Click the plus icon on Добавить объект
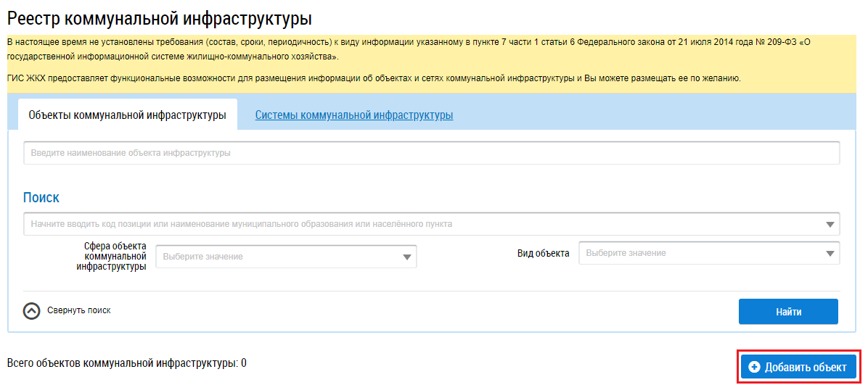 [754, 368]
